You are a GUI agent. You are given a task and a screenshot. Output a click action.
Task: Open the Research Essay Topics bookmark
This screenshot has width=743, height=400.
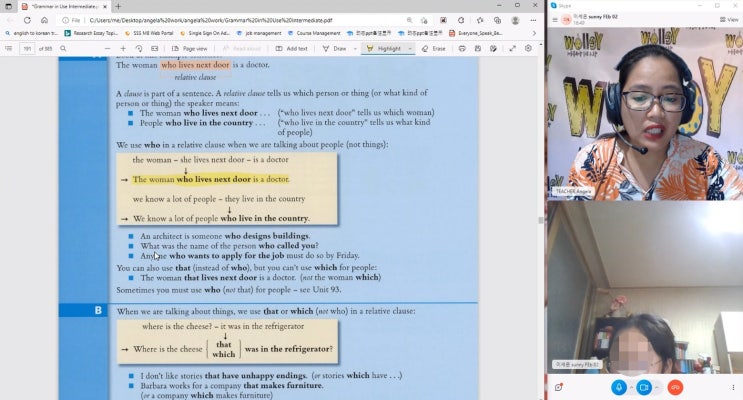[91, 33]
